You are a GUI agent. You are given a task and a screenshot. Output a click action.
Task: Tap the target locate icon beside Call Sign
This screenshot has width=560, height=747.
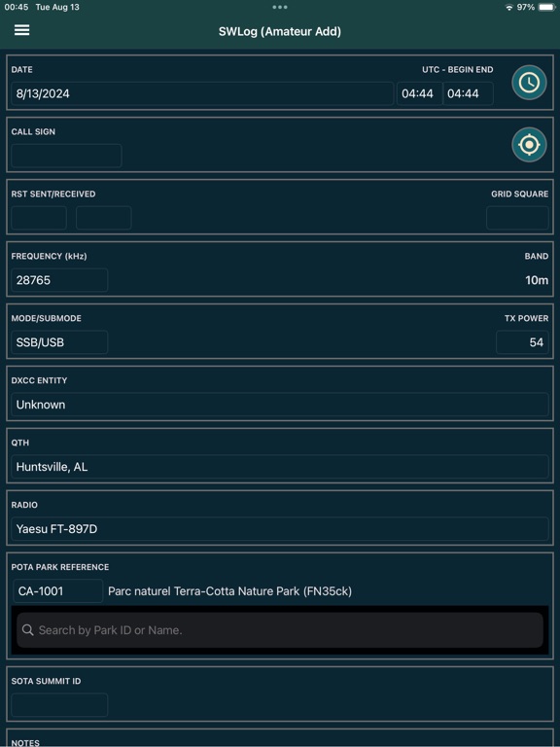[529, 144]
